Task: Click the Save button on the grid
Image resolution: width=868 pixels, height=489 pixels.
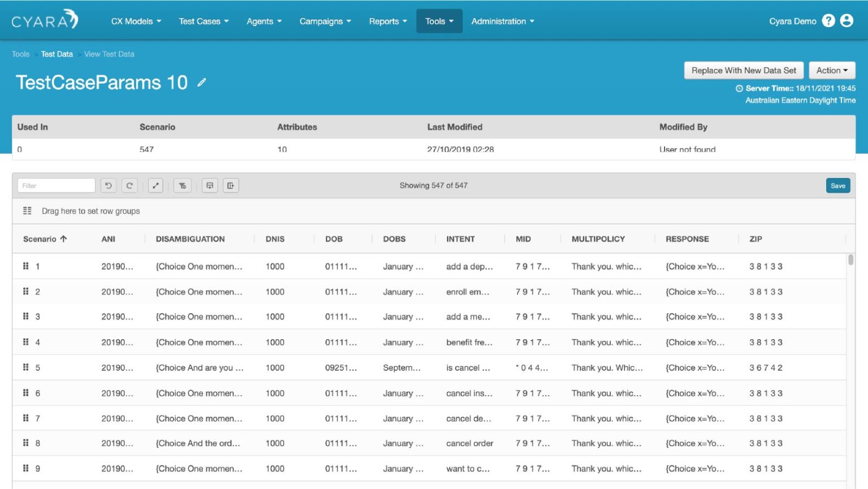Action: pos(838,185)
